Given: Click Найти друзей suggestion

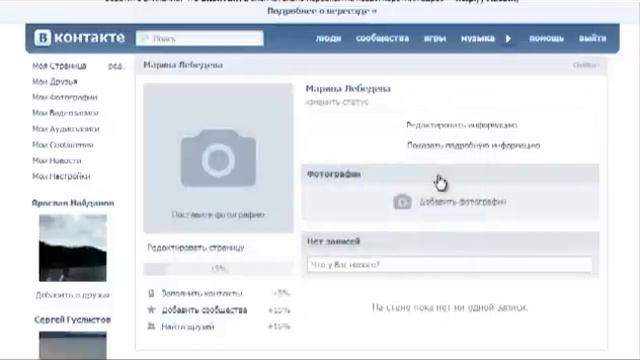Looking at the screenshot, I should (x=188, y=326).
